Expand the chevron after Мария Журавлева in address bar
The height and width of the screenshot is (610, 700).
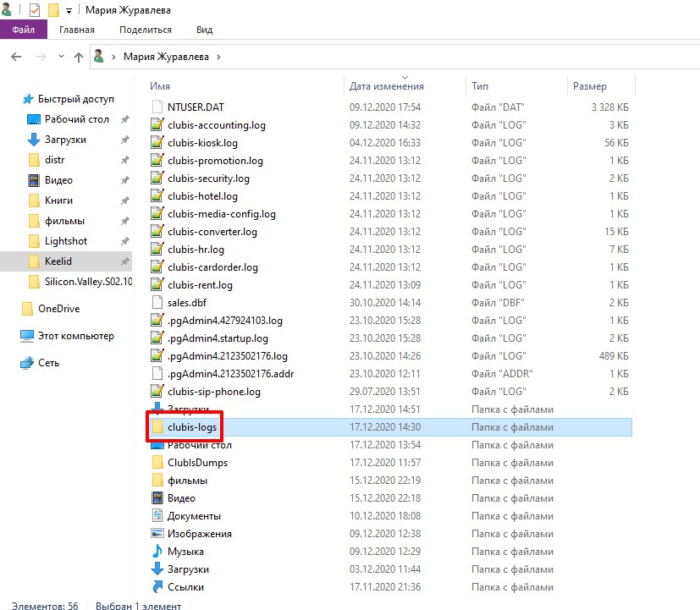tap(218, 58)
